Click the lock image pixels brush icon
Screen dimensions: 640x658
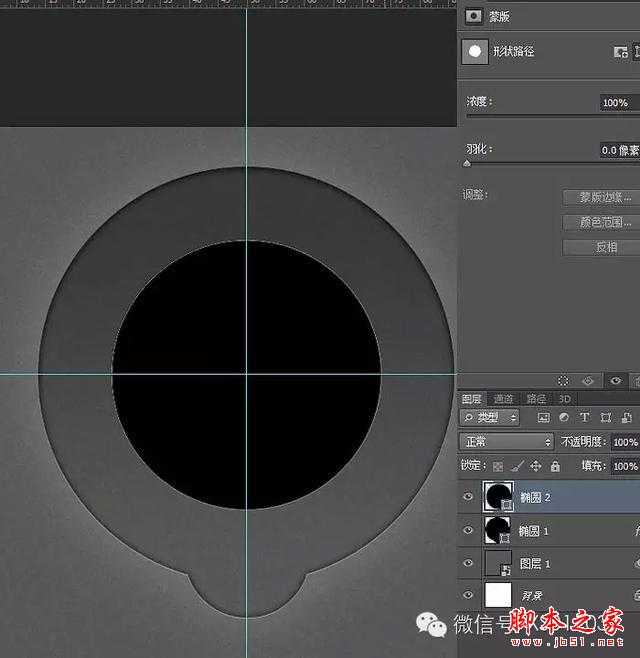tap(517, 466)
